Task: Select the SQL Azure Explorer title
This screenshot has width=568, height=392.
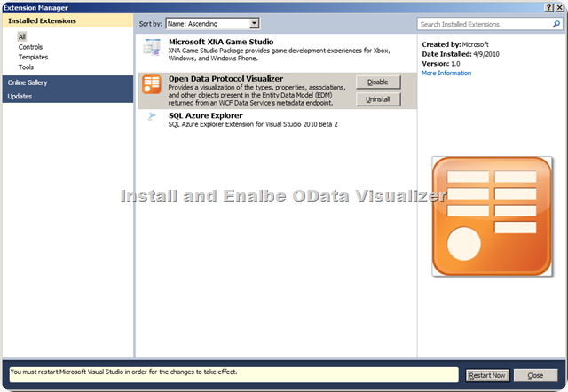Action: (x=205, y=116)
